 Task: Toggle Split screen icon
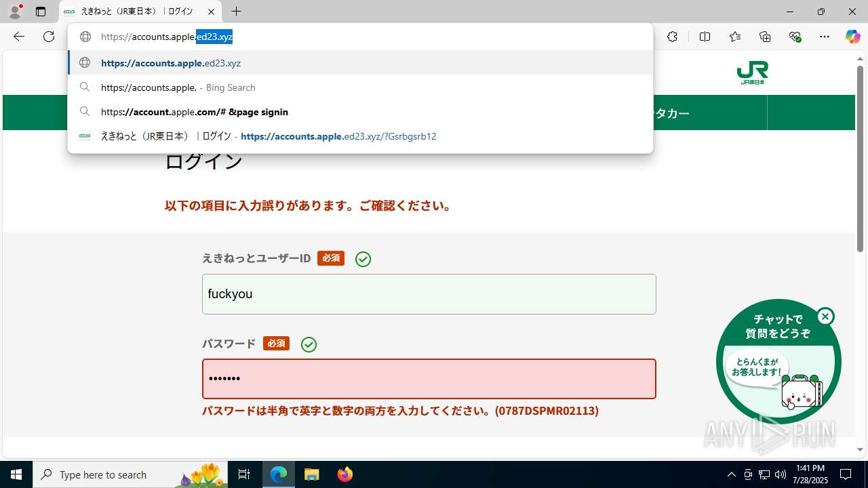pos(705,37)
